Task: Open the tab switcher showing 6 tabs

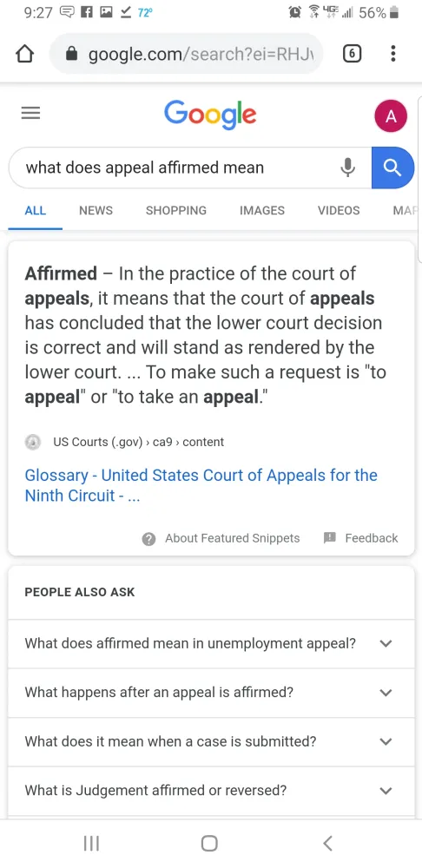Action: point(353,54)
